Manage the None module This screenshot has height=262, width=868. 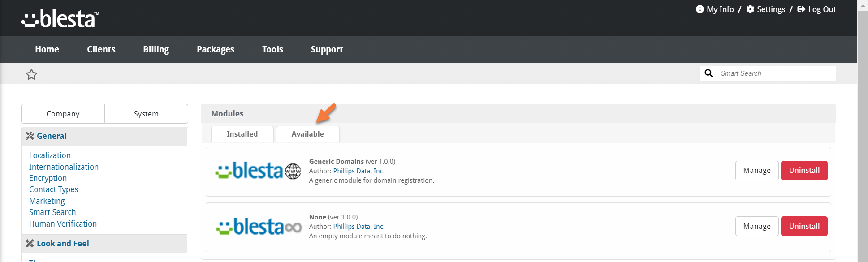[756, 226]
